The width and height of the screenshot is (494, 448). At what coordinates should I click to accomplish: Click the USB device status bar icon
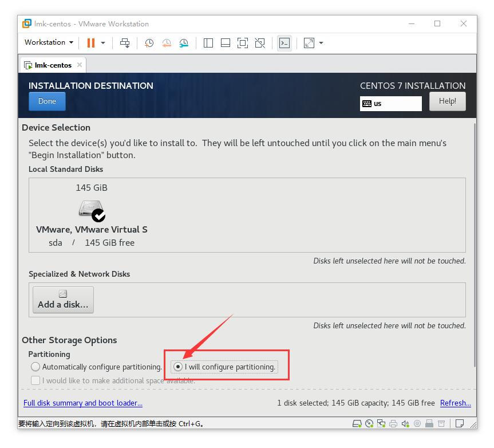point(429,423)
